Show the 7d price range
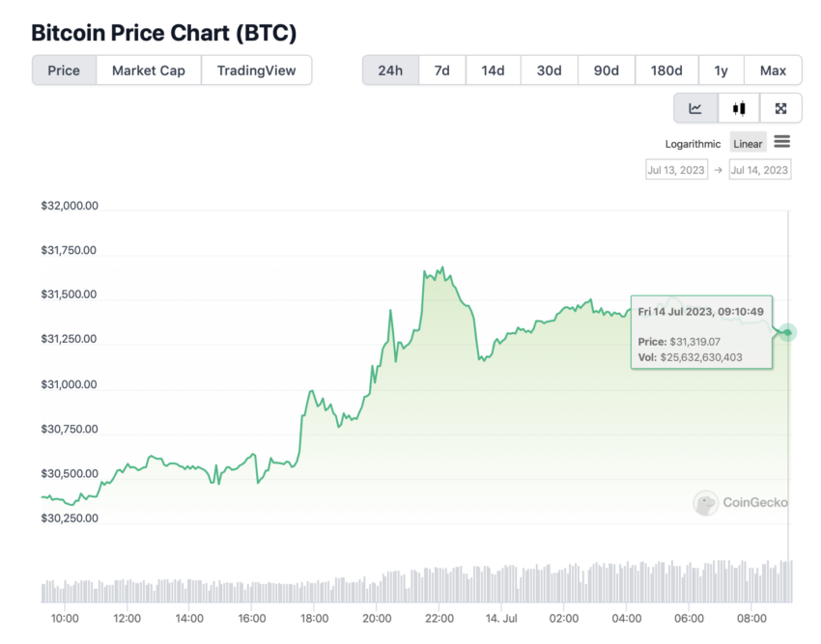The width and height of the screenshot is (821, 644). click(442, 70)
